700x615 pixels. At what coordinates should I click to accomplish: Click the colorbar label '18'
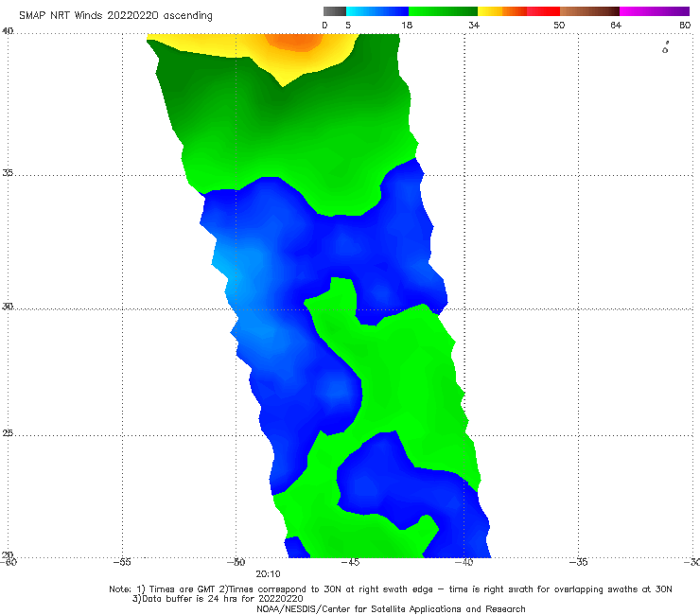(407, 25)
